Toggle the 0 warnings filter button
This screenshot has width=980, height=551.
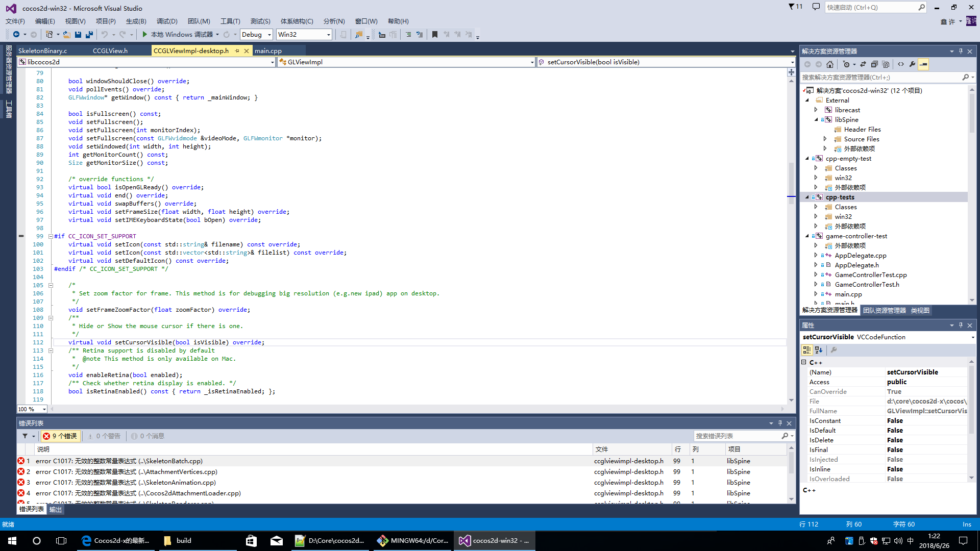(x=104, y=436)
